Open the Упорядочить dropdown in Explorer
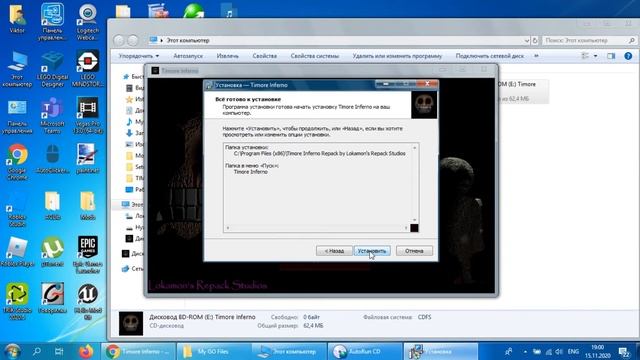640x360 pixels. [139, 56]
